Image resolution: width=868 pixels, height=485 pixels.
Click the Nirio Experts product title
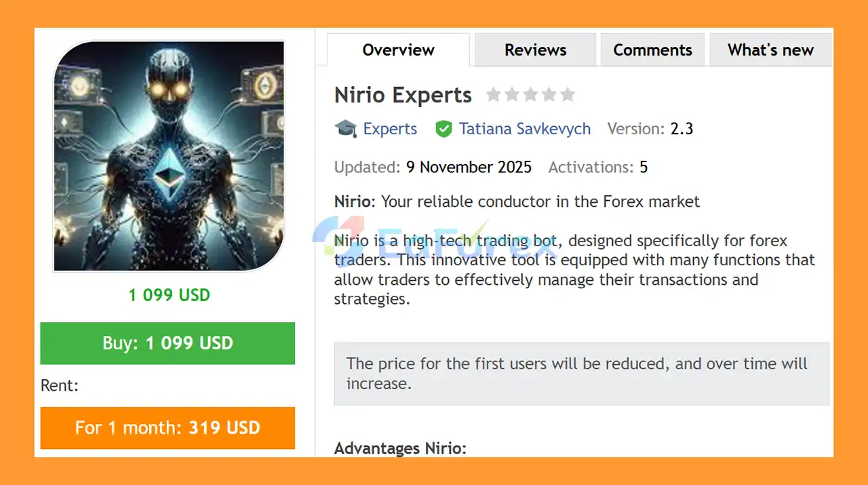tap(403, 95)
